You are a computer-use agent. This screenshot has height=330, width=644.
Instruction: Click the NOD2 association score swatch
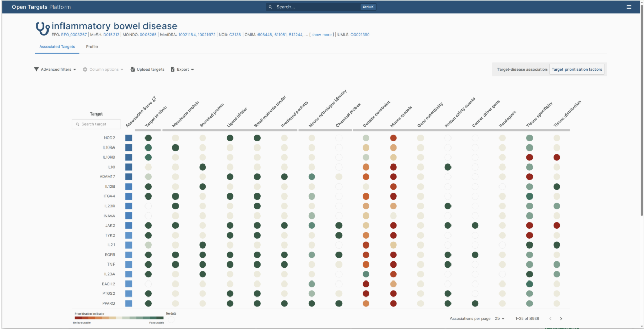tap(129, 138)
